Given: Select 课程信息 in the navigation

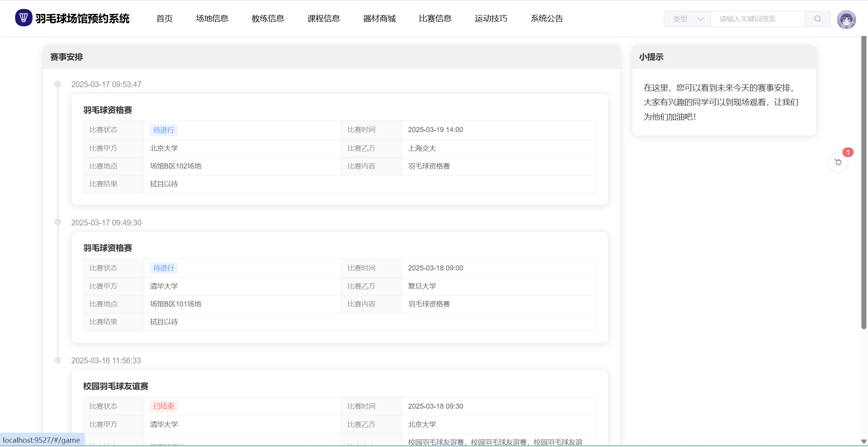Looking at the screenshot, I should pos(324,19).
